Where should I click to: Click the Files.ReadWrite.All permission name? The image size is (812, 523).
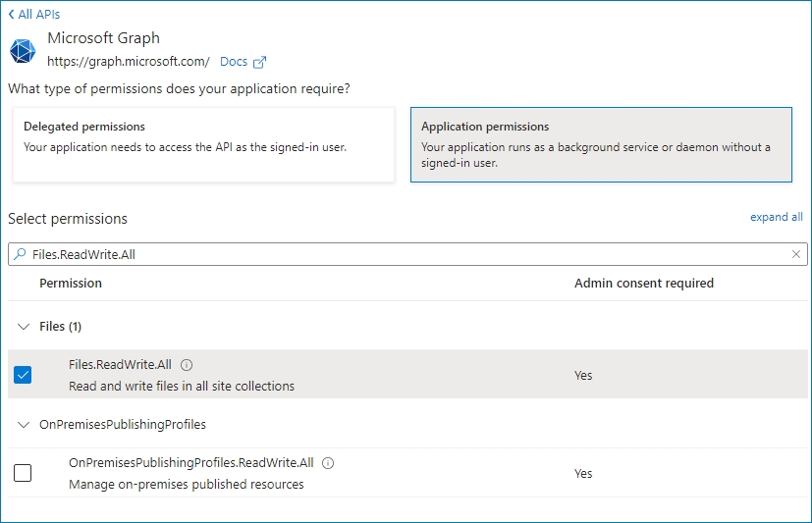120,365
